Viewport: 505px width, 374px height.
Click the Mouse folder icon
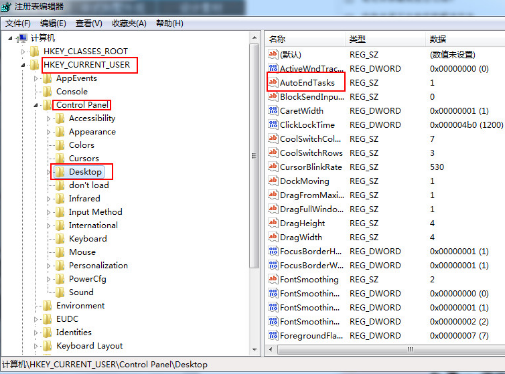tap(60, 252)
